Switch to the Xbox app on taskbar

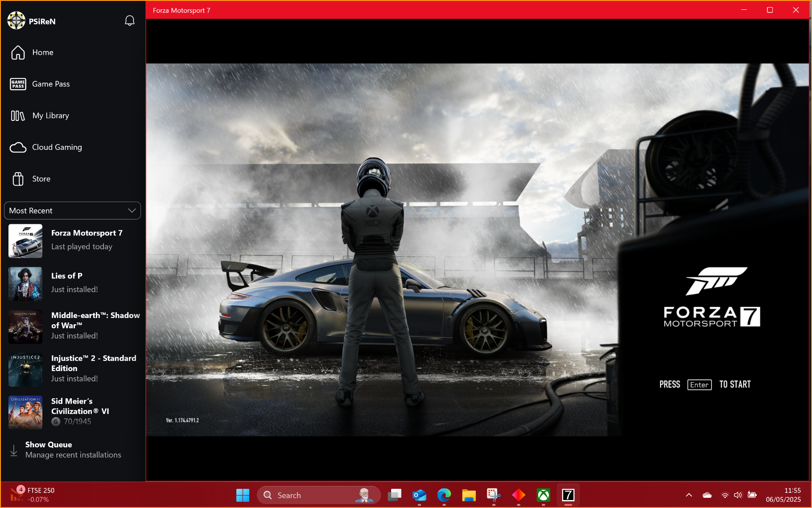pyautogui.click(x=543, y=495)
